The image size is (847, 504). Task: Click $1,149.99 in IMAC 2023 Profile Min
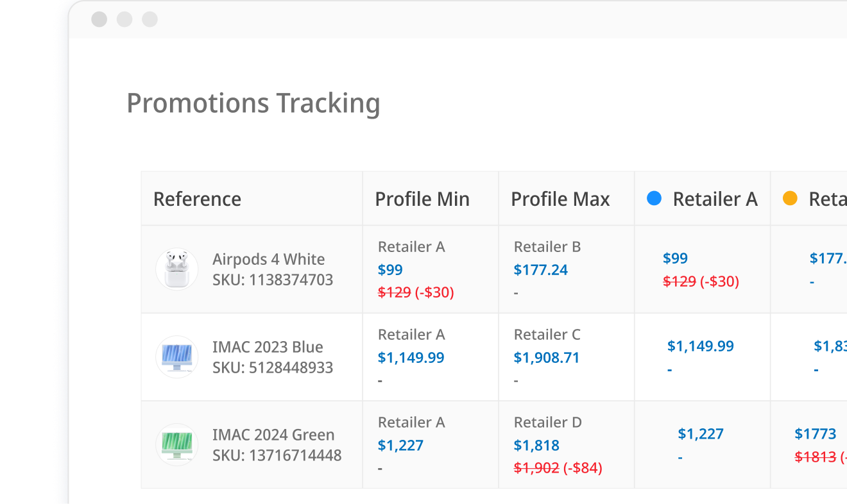tap(411, 357)
